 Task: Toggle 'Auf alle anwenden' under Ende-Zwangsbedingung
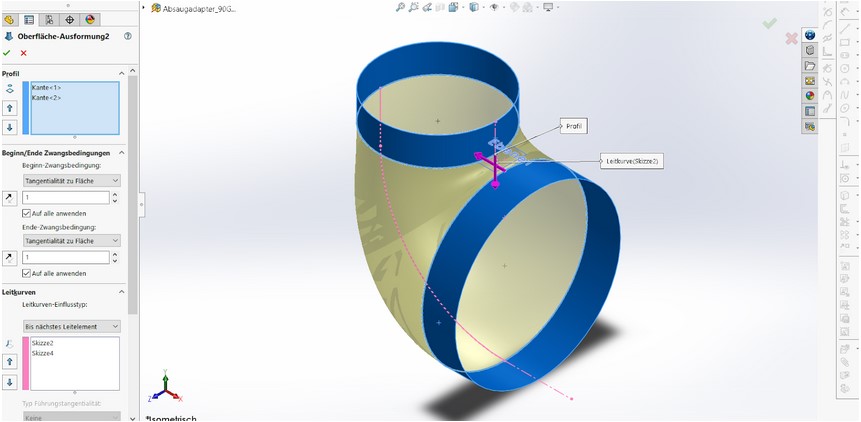click(27, 273)
